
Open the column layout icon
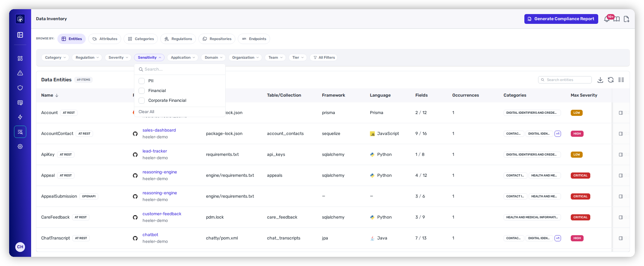pos(621,80)
